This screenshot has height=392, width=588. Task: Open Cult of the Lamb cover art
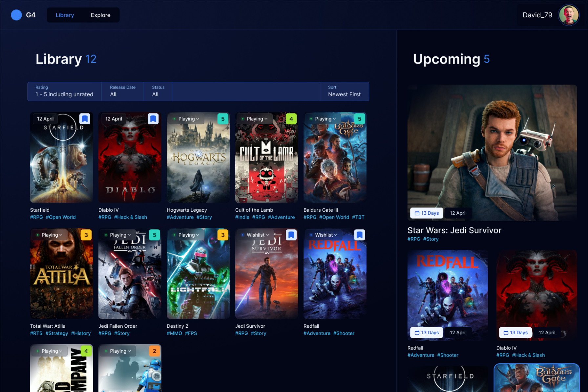(266, 157)
